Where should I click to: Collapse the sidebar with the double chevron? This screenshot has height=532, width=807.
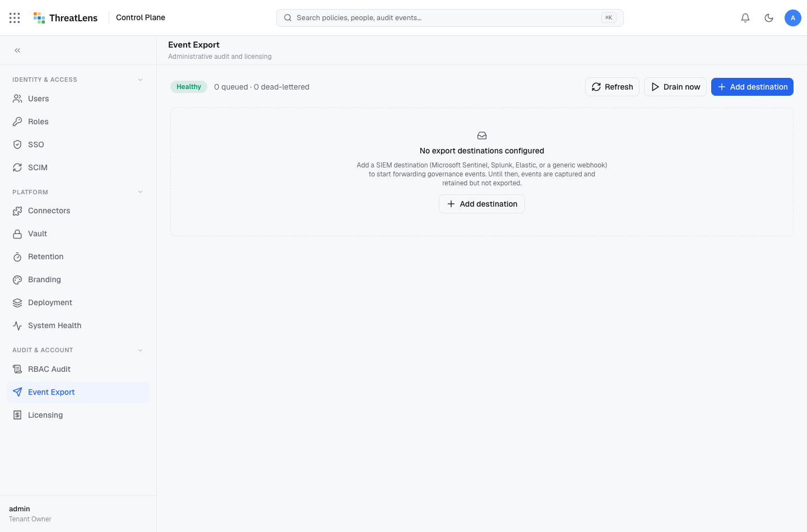(x=17, y=50)
